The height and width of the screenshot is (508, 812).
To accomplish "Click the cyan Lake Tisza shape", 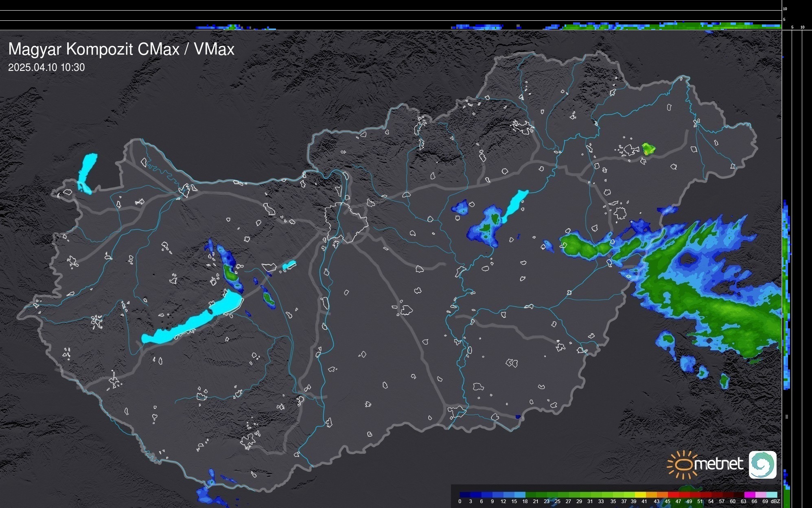I will [514, 205].
